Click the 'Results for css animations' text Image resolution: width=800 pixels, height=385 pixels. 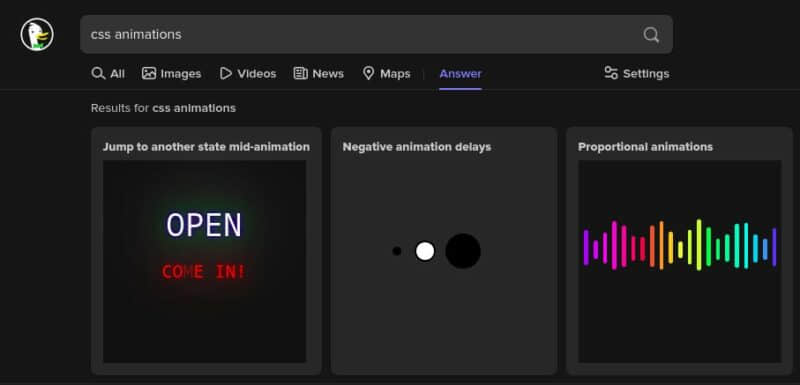163,108
